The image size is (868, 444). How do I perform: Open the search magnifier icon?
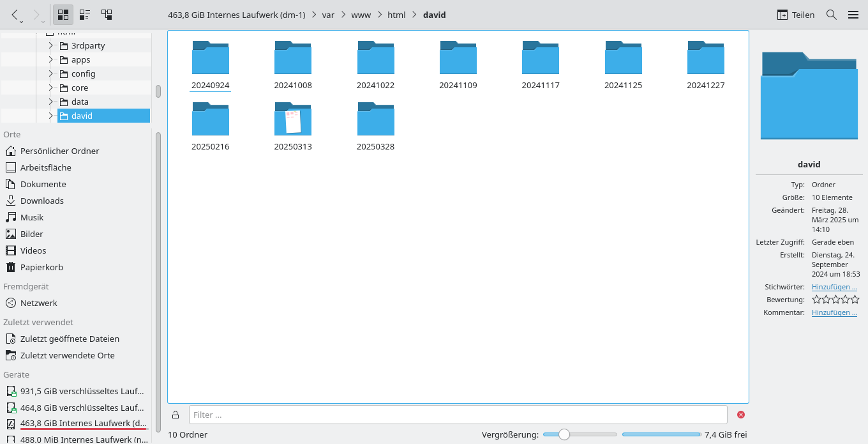point(831,15)
